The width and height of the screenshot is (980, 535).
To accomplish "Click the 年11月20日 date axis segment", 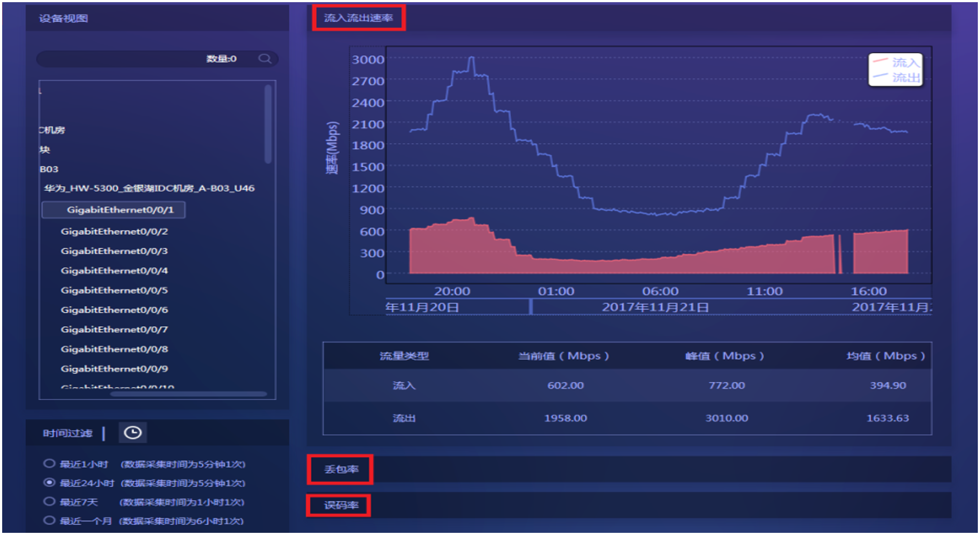I will pyautogui.click(x=422, y=307).
